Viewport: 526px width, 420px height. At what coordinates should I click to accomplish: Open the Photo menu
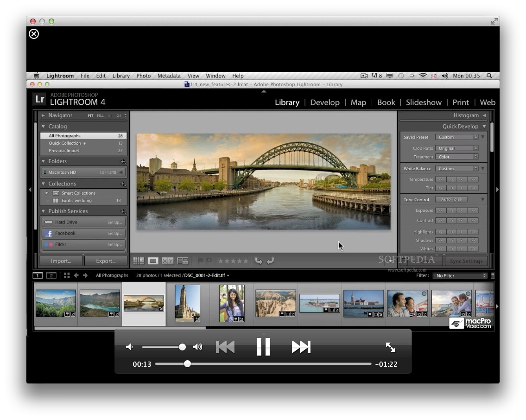tap(144, 76)
